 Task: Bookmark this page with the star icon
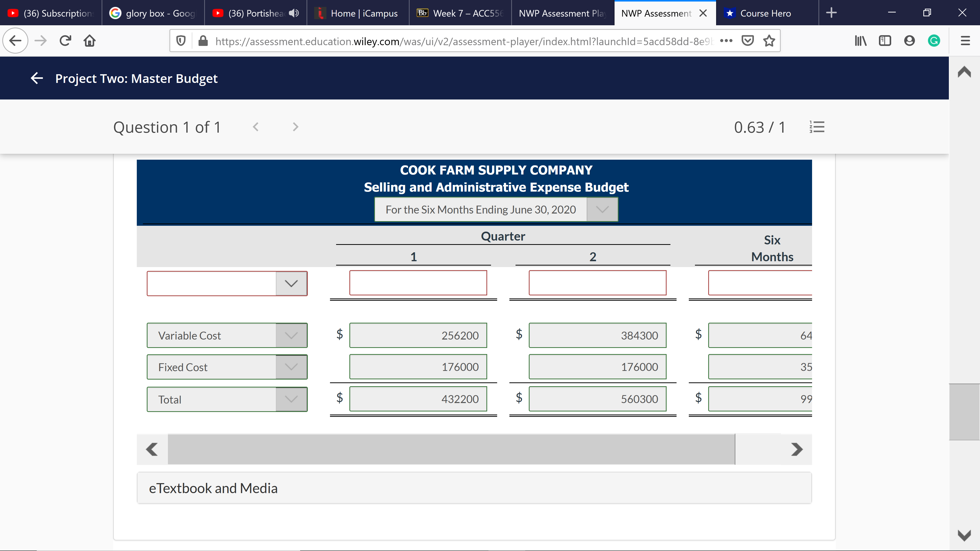pyautogui.click(x=769, y=41)
